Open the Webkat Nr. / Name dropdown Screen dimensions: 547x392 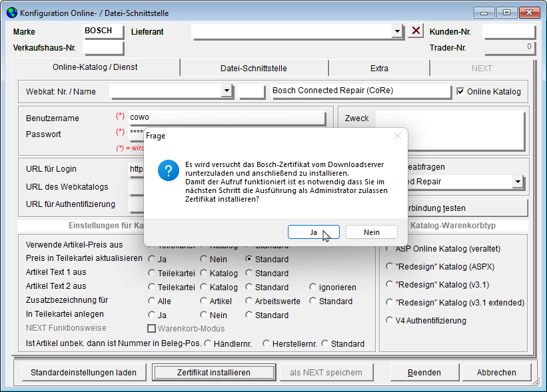pos(227,91)
